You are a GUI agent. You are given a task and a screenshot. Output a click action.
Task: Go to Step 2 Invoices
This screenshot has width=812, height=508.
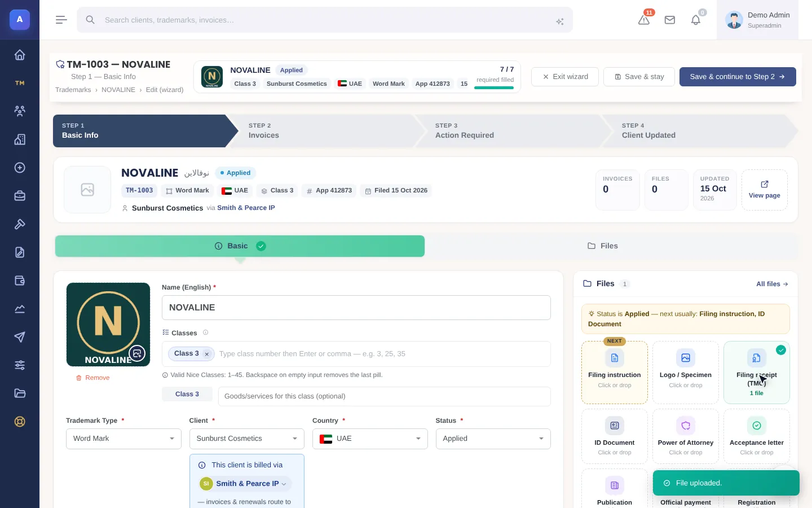click(x=327, y=131)
